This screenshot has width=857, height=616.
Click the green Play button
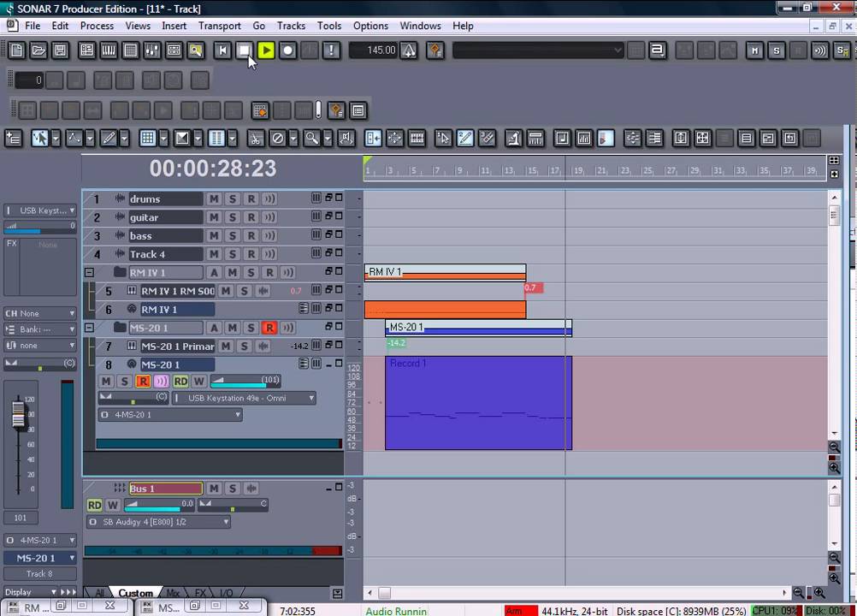point(266,50)
